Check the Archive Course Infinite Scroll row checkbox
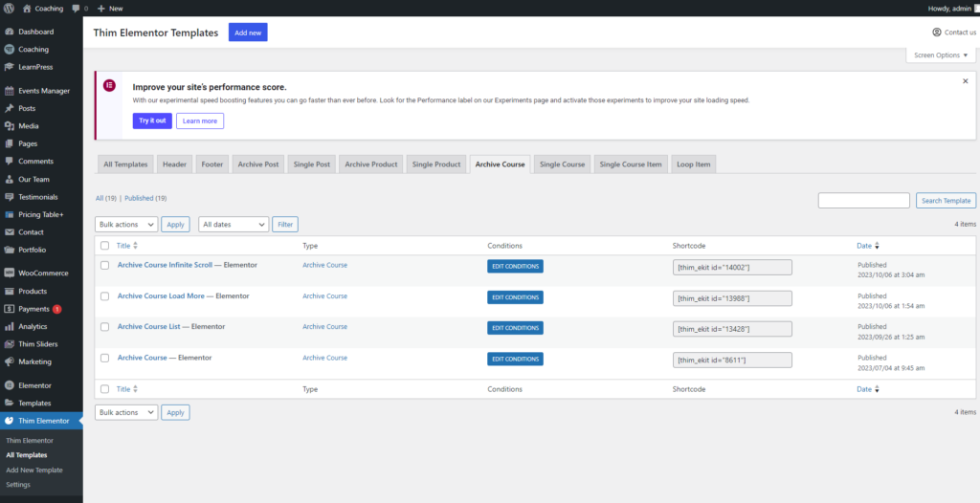This screenshot has height=503, width=980. (105, 265)
